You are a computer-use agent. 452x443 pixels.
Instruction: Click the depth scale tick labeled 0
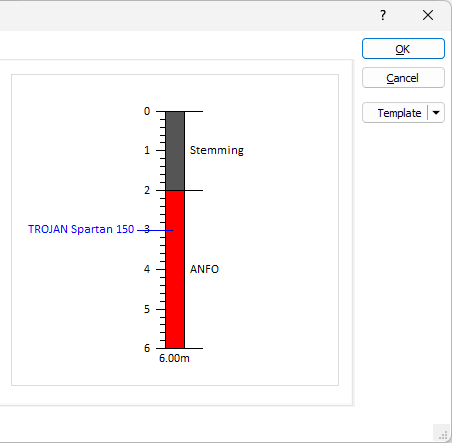[x=147, y=111]
